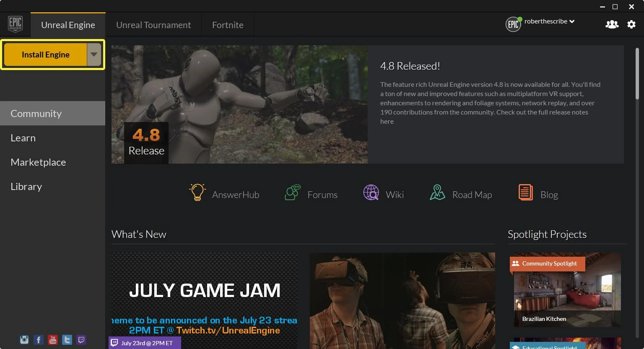This screenshot has width=644, height=349.
Task: Open the AnswerHub lightbulb icon
Action: [x=197, y=193]
